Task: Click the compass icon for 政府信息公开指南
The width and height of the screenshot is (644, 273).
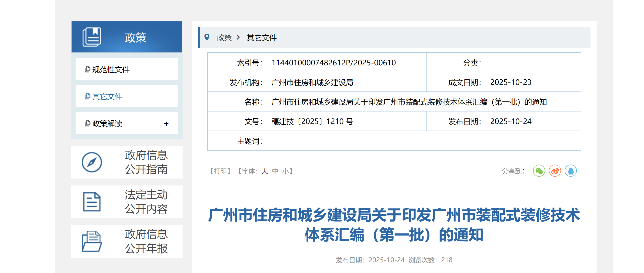Action: 92,162
